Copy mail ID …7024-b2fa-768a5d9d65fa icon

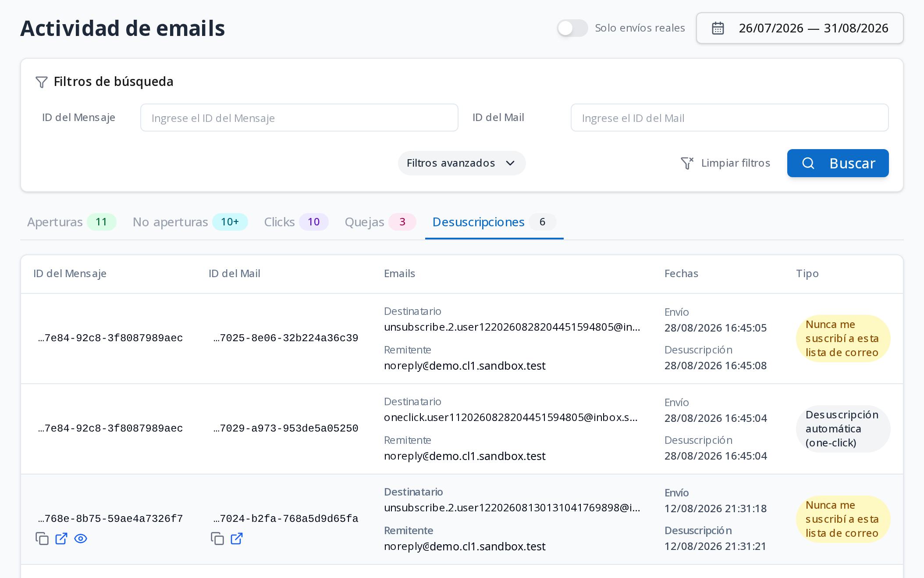[x=217, y=539]
